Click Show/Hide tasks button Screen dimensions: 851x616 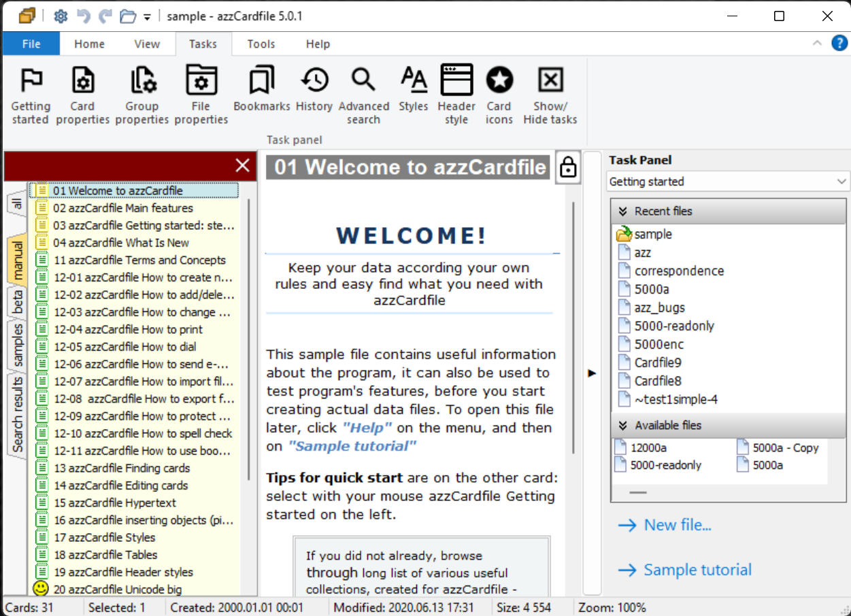tap(550, 95)
